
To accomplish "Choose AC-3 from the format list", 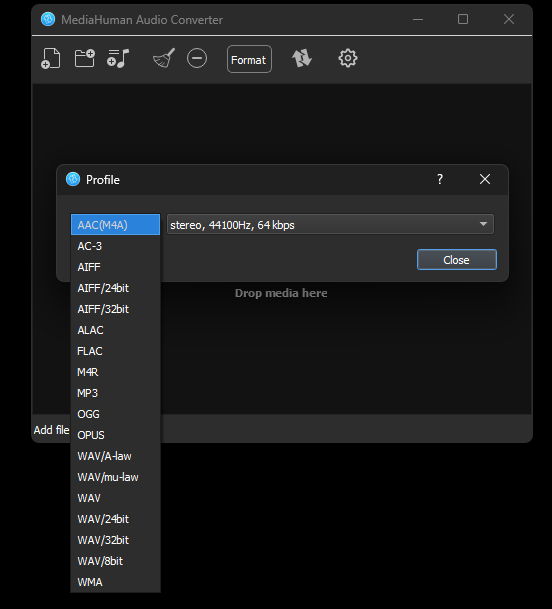I will point(115,246).
